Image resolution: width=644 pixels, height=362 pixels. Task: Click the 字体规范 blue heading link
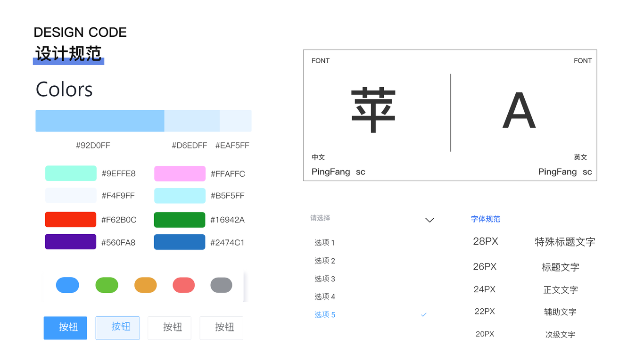486,219
